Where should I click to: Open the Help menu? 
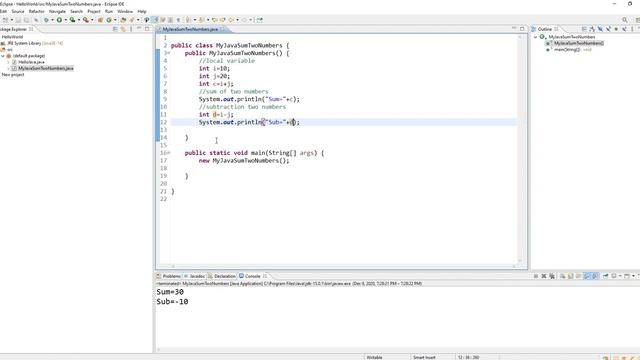tap(142, 11)
